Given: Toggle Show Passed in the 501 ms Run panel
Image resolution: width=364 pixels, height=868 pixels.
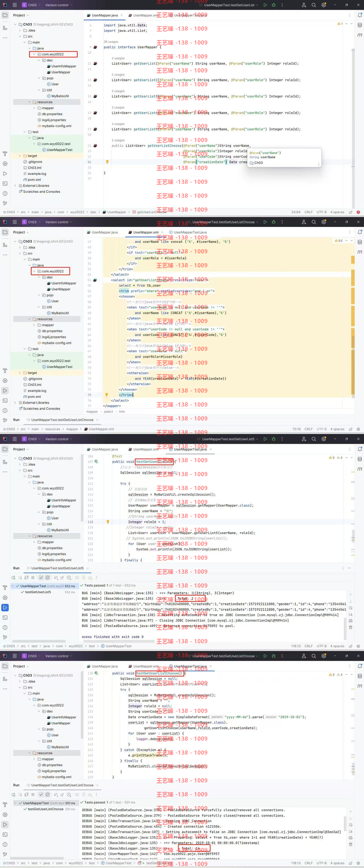Looking at the screenshot, I should pos(41,794).
